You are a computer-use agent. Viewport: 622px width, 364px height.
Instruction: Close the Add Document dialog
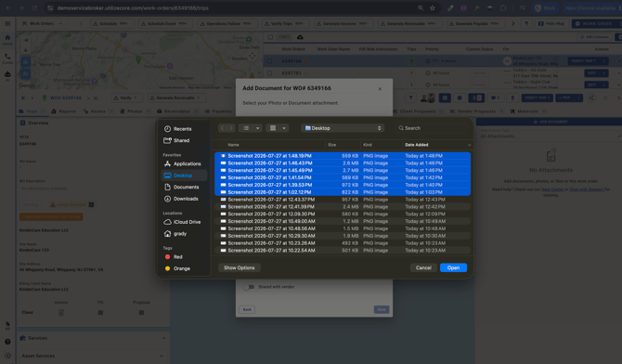point(380,89)
